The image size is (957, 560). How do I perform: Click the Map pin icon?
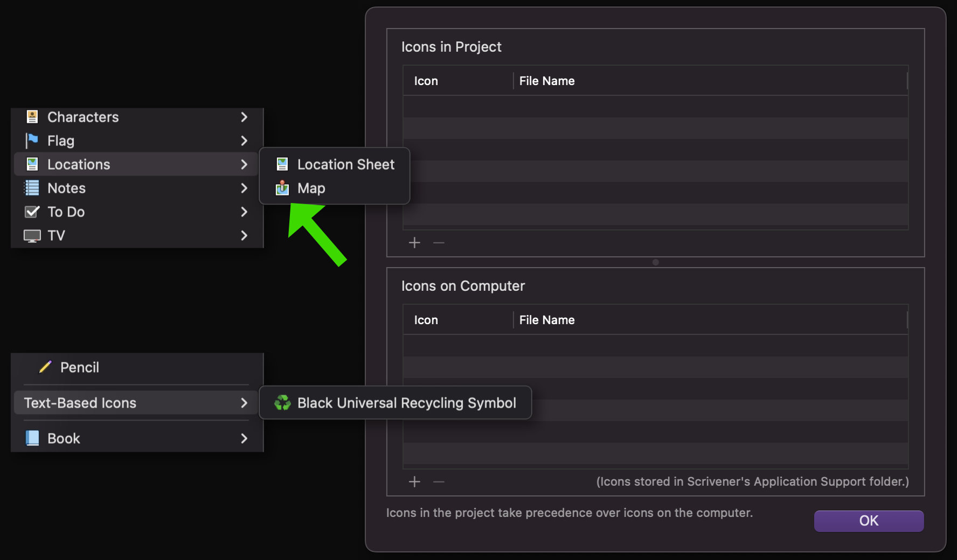click(x=282, y=188)
